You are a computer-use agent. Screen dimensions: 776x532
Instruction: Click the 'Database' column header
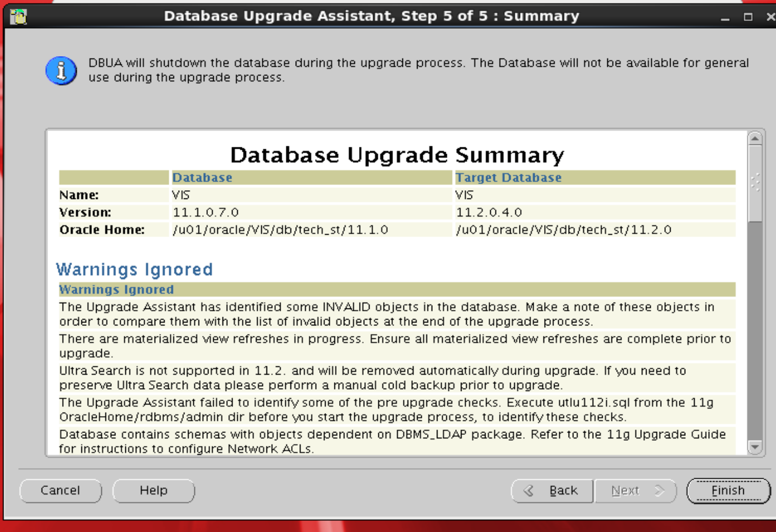(x=202, y=177)
